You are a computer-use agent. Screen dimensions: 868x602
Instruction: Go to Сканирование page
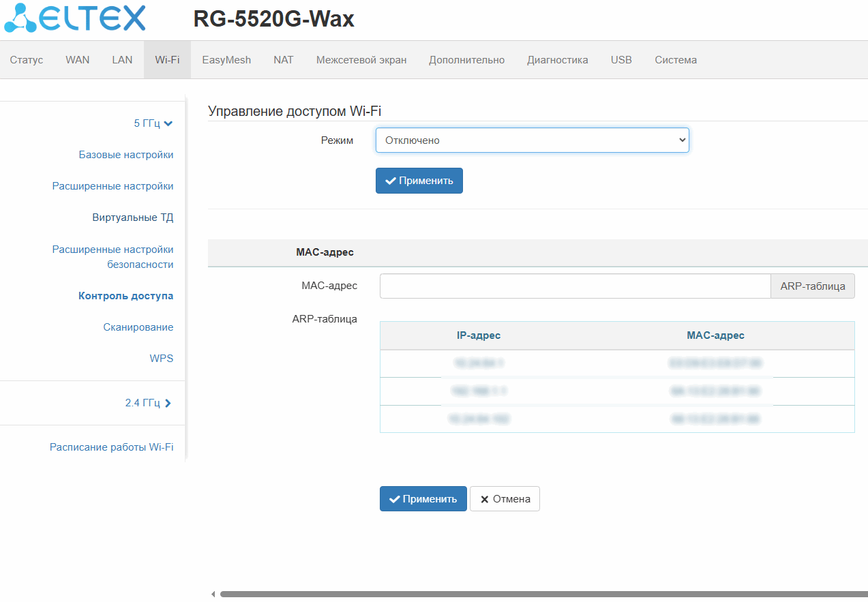138,327
